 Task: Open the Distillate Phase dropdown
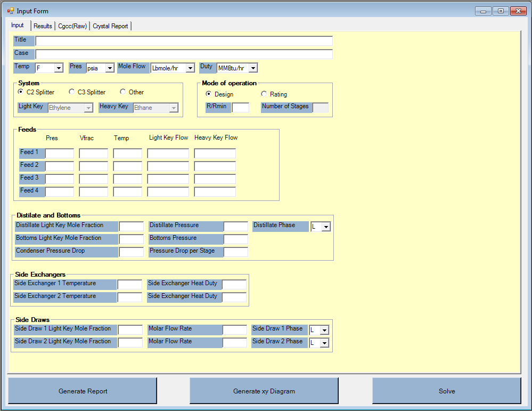pyautogui.click(x=326, y=227)
